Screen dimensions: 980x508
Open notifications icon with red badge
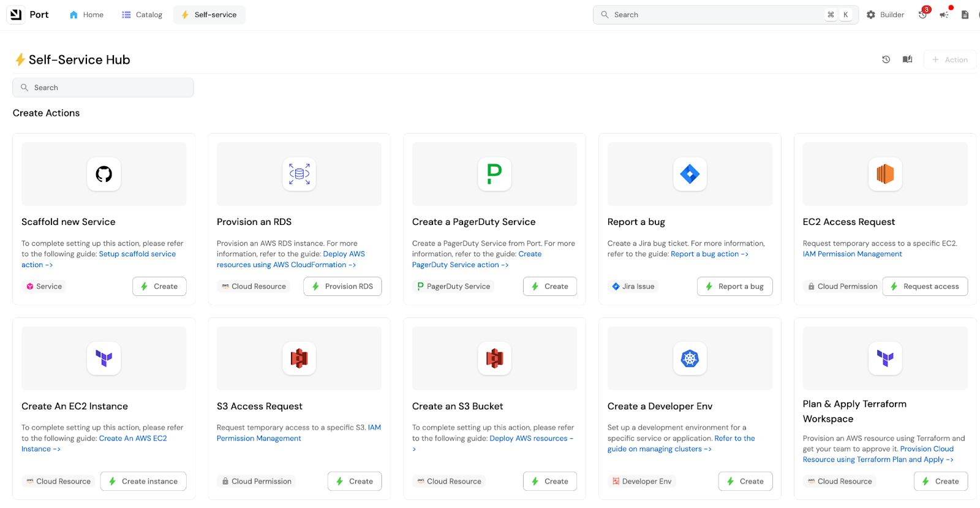tap(923, 14)
